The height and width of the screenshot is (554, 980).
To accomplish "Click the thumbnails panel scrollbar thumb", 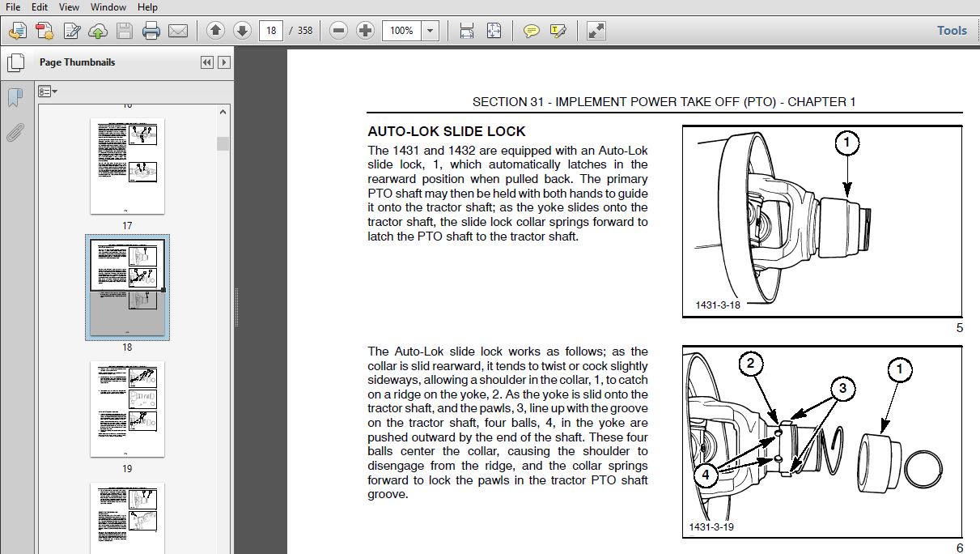I will 223,143.
